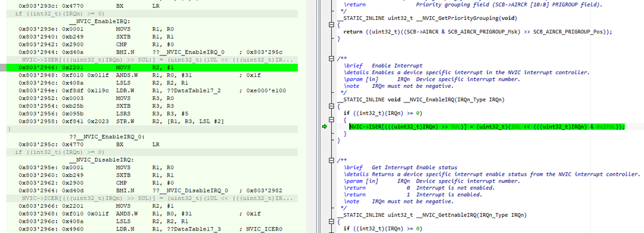Screen dimensions: 644x233
Task: Select the ANDS.W instruction at 0x803'2968
Action: (152, 213)
